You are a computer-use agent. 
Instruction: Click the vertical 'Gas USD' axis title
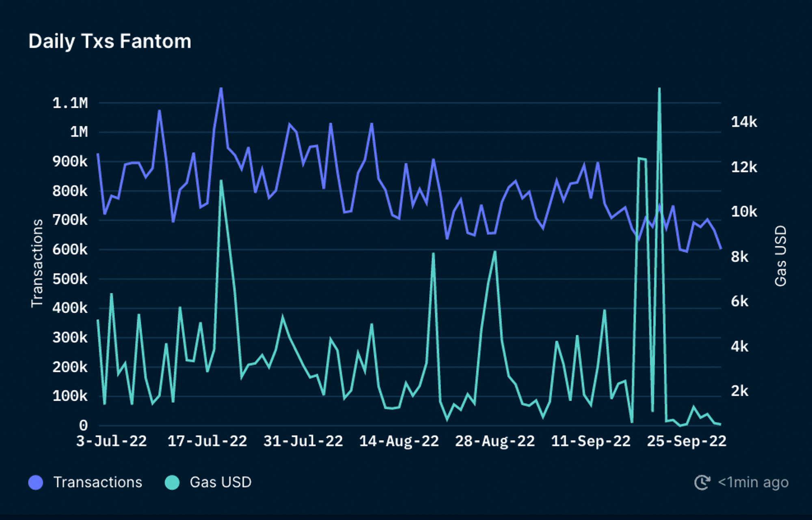point(781,256)
